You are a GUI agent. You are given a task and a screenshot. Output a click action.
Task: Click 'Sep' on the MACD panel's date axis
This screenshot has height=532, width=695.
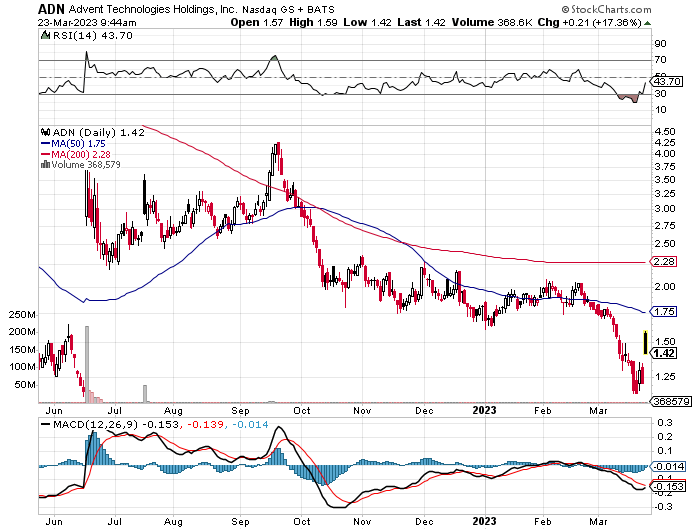240,522
